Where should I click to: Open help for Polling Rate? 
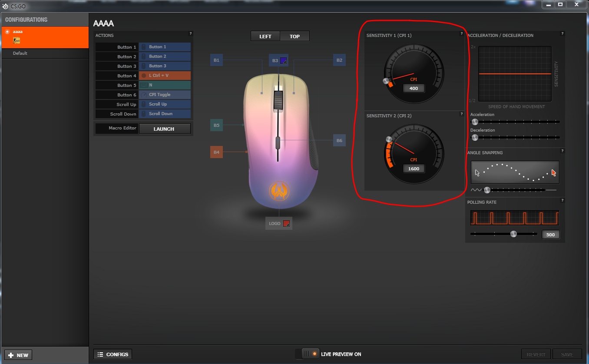[563, 200]
